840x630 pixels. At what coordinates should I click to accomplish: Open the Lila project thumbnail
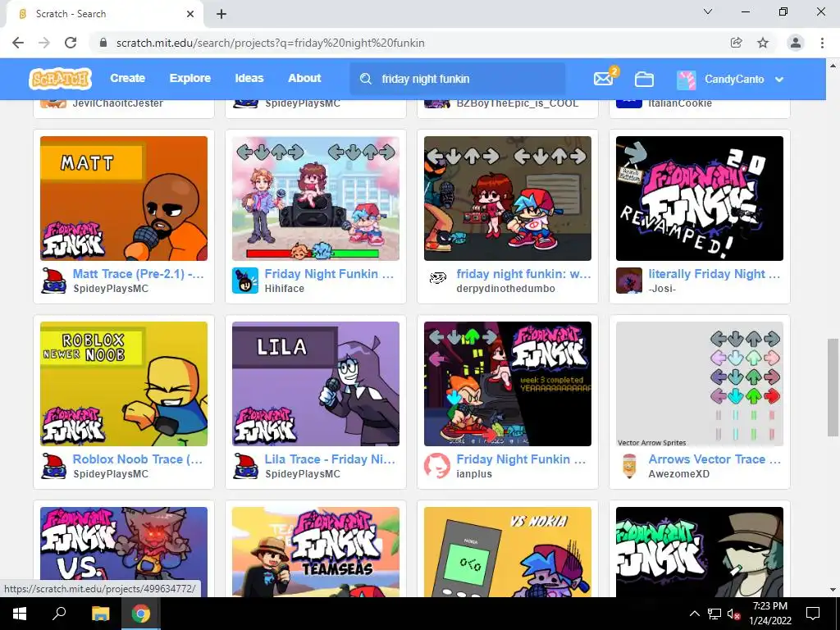click(316, 384)
